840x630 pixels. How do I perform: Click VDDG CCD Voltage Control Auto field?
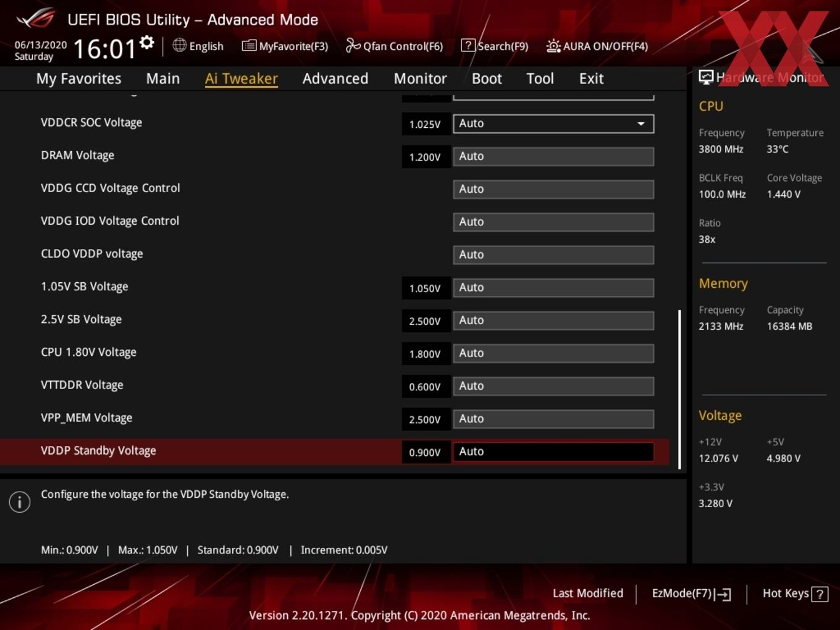(x=553, y=189)
